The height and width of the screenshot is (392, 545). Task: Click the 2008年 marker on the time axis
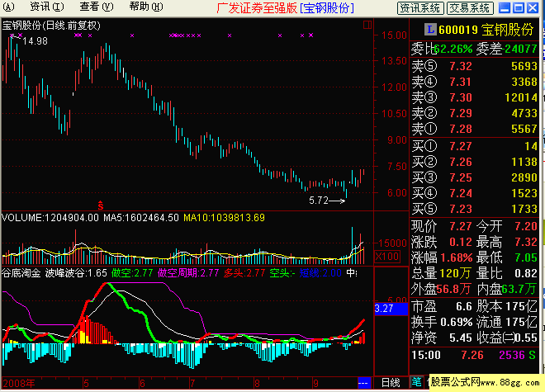pos(19,383)
